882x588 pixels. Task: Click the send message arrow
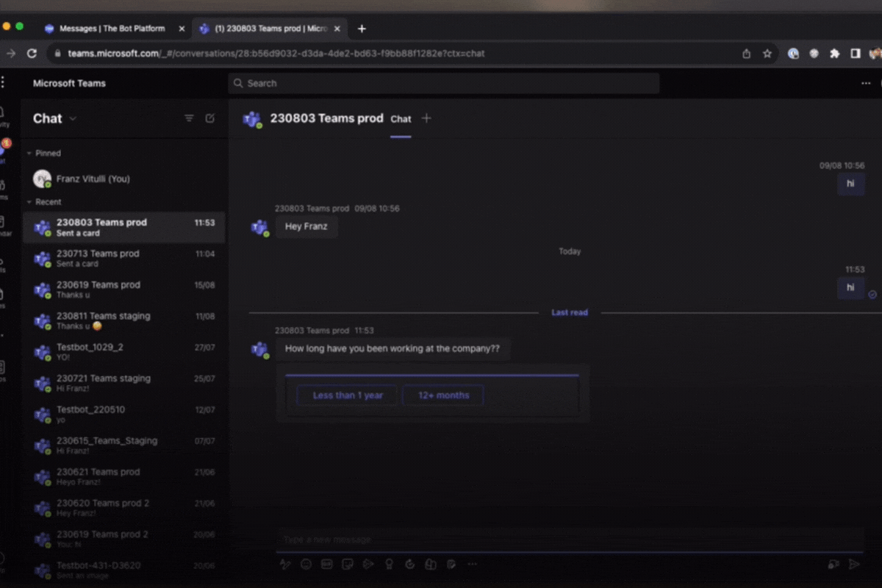pyautogui.click(x=854, y=564)
